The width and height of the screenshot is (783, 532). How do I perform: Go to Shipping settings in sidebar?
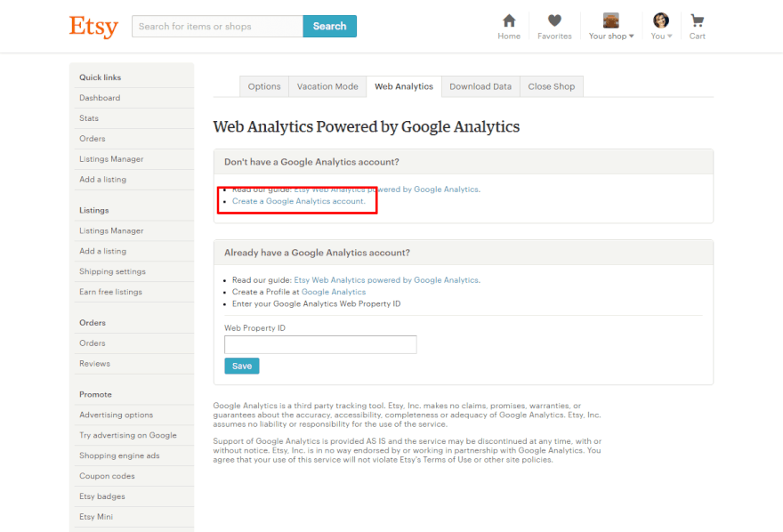tap(112, 271)
